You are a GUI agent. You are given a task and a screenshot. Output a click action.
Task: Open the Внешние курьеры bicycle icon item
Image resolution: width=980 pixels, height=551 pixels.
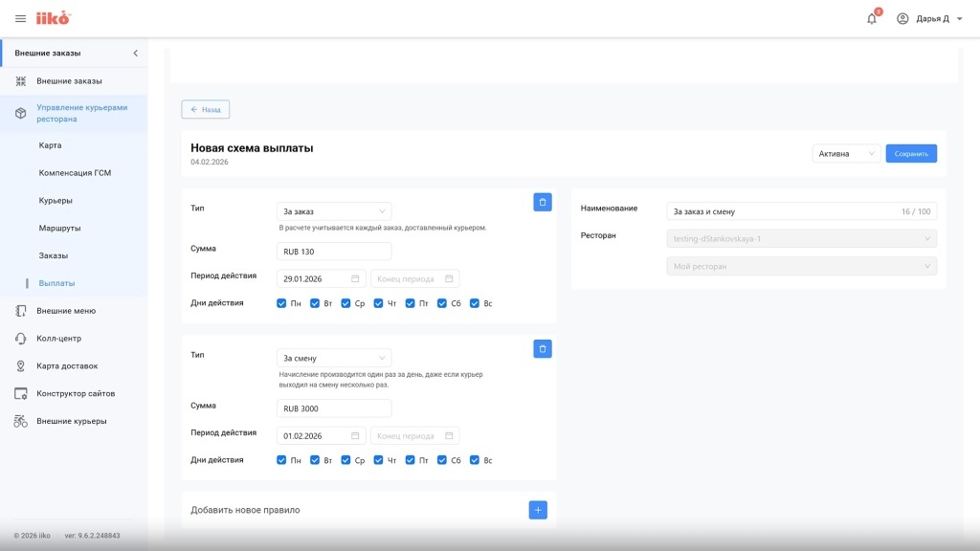[x=21, y=421]
